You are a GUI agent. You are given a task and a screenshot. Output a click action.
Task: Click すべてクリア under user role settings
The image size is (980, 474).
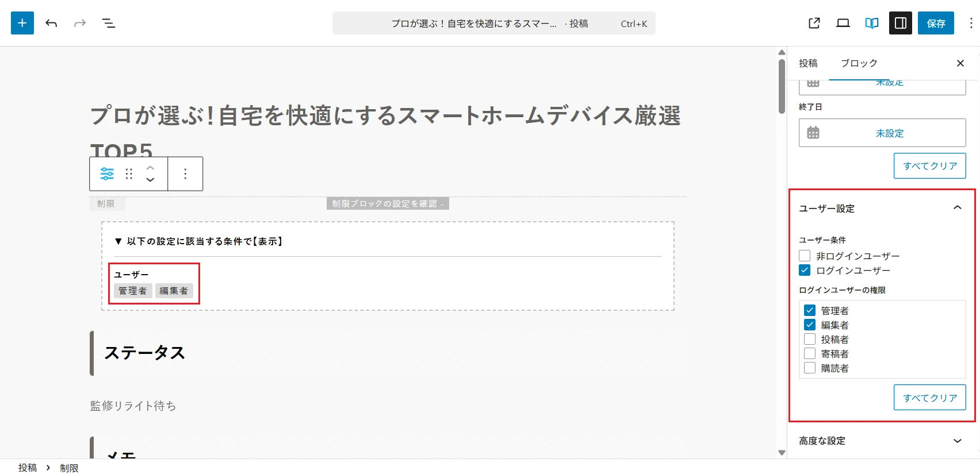click(x=929, y=398)
